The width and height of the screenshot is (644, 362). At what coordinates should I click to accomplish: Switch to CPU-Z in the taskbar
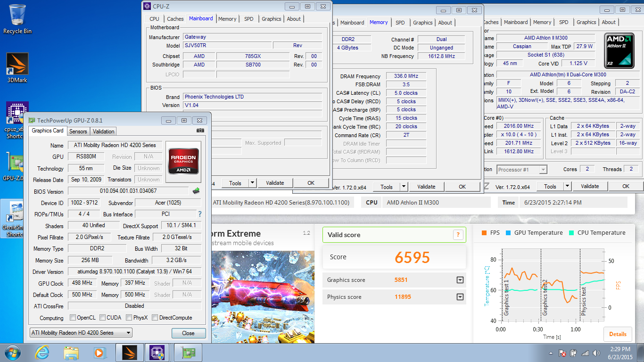tap(157, 352)
